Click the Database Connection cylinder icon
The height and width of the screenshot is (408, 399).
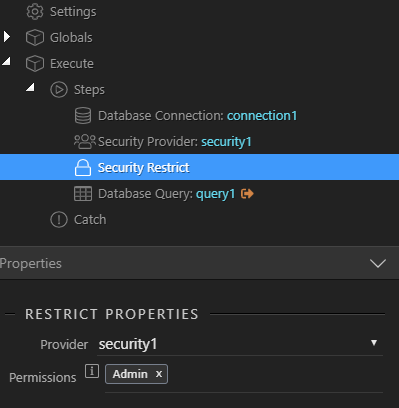tap(83, 116)
